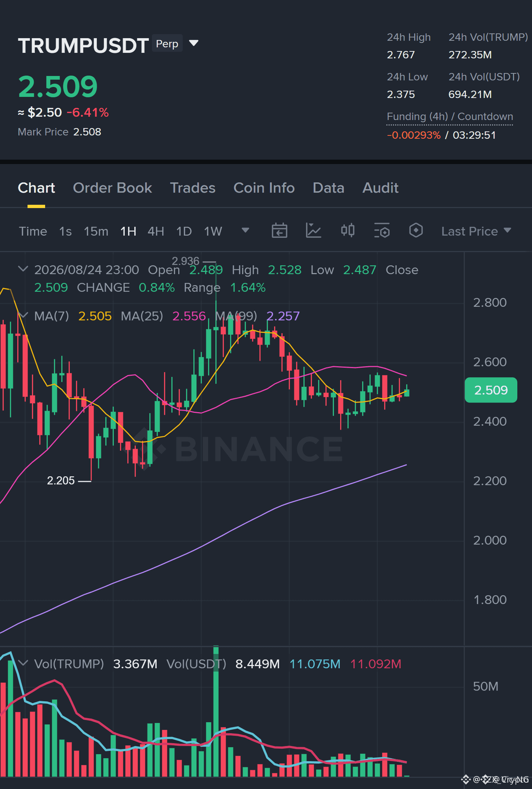Tap the hexagon chart tools icon
532x789 pixels.
[416, 231]
